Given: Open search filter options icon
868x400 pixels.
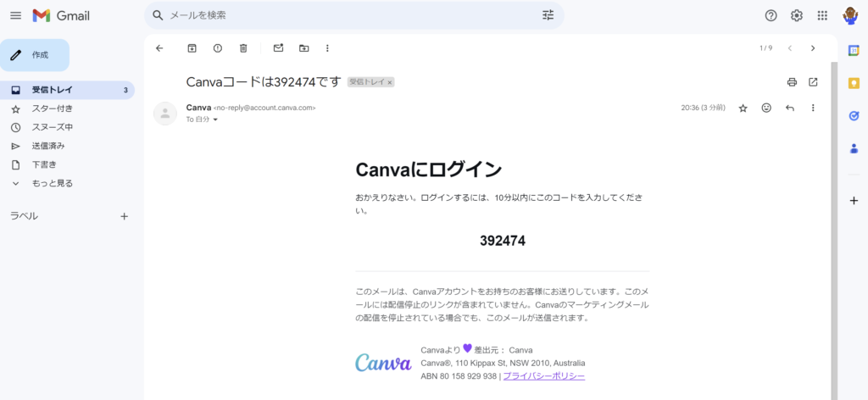Looking at the screenshot, I should 548,15.
